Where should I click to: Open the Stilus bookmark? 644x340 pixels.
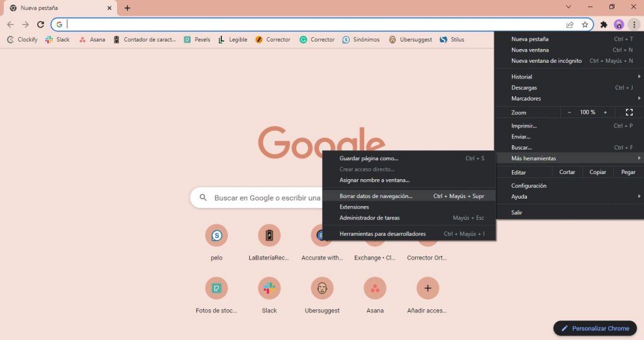click(452, 40)
